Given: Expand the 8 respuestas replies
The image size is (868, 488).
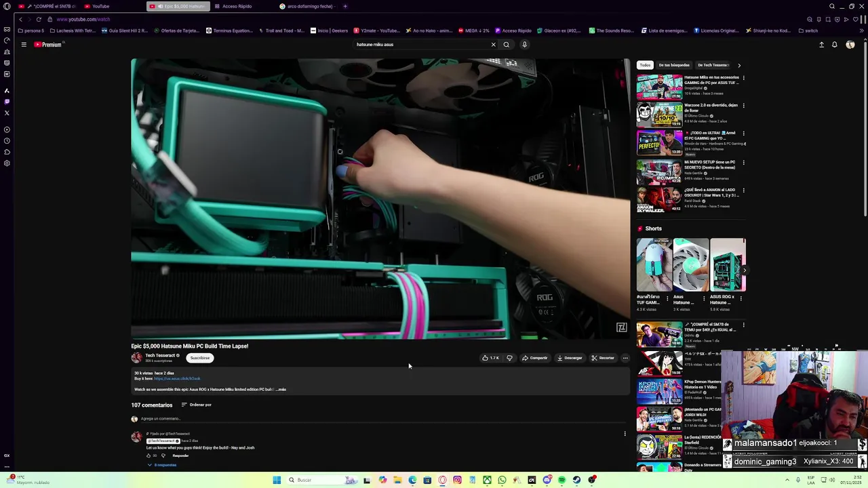Looking at the screenshot, I should (x=161, y=465).
